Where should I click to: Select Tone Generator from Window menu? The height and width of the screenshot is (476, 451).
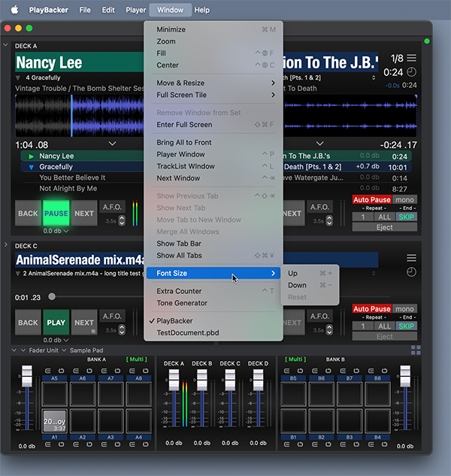pos(181,303)
